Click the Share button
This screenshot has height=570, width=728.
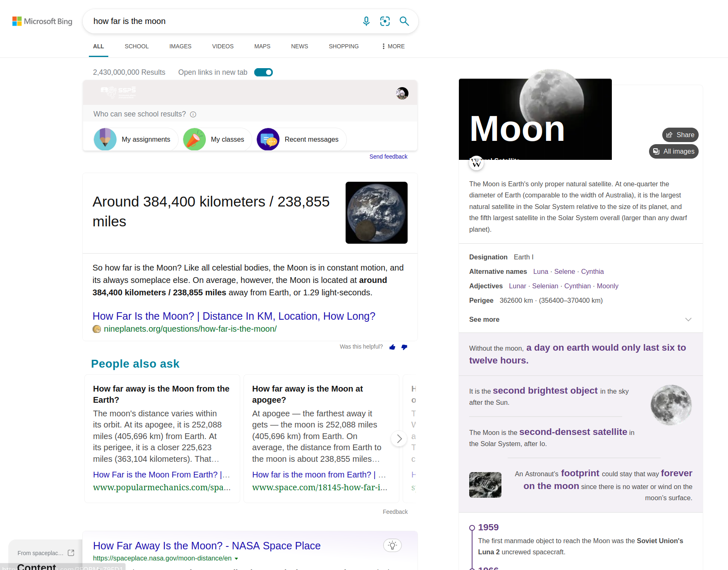pyautogui.click(x=680, y=135)
